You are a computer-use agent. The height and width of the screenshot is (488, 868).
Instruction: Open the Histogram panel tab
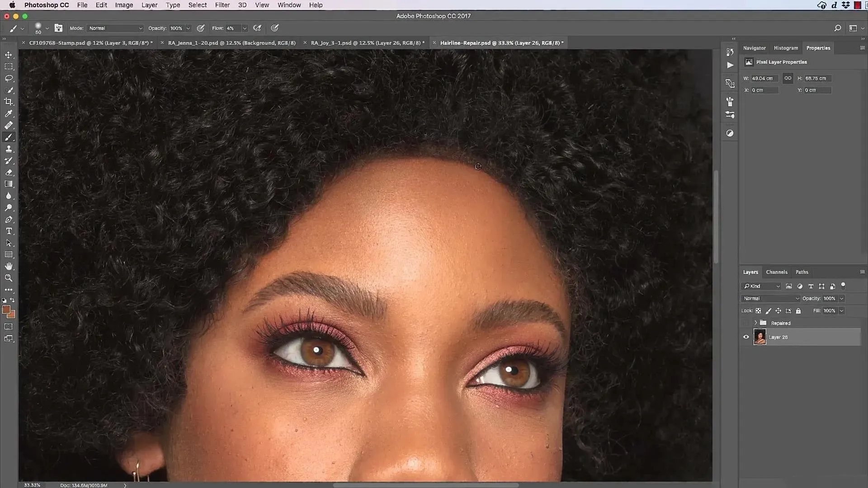pos(786,48)
